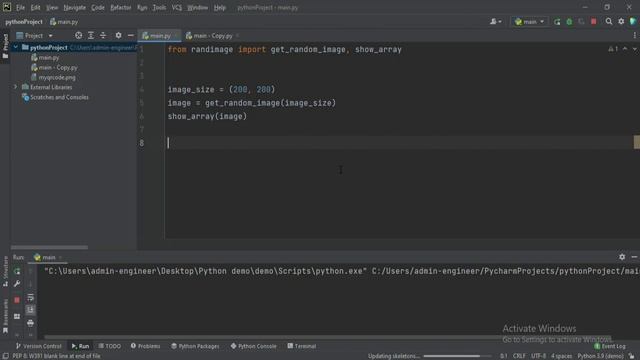
Task: Open the Problems tool window
Action: pos(145,346)
